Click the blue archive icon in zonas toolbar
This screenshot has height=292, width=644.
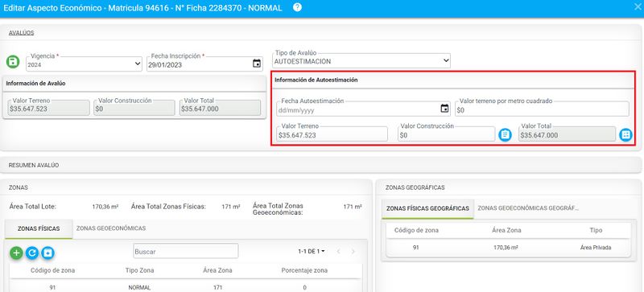[47, 253]
